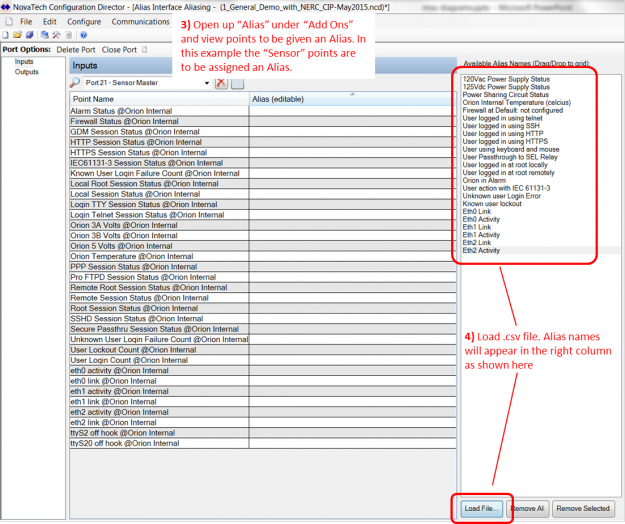
Task: Select '120Vac Power Supply Status' alias name
Action: [x=506, y=79]
